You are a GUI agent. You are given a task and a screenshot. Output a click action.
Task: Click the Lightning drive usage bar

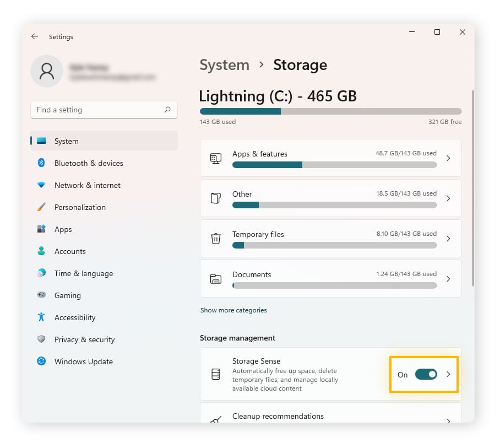(x=330, y=111)
